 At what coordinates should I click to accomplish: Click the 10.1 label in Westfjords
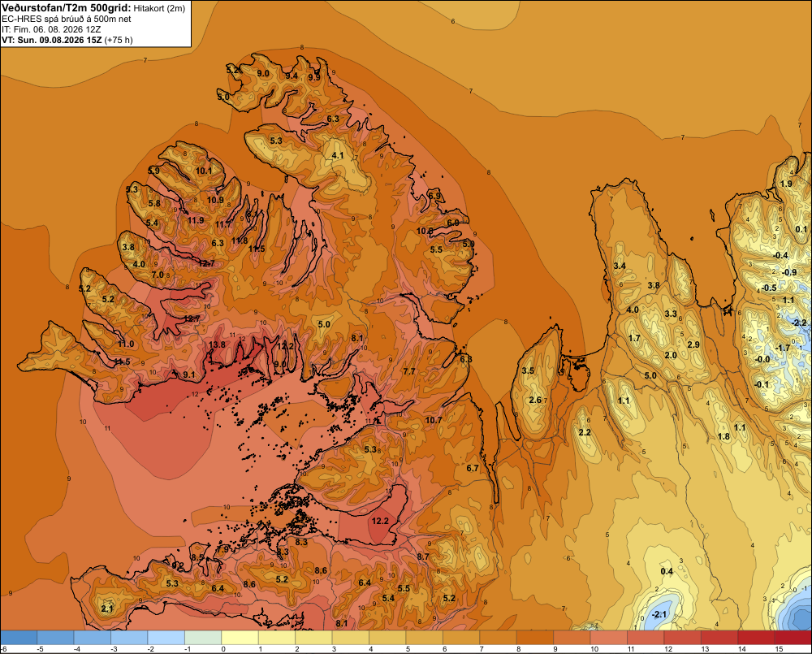tap(204, 171)
